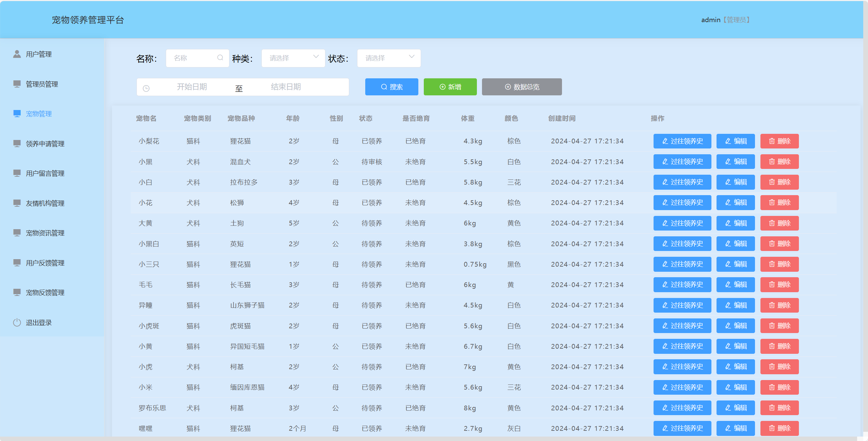Open the gray 数据总览 data overview button

coord(521,87)
